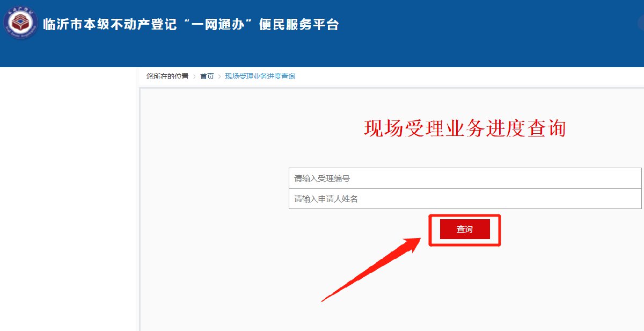
Task: Click the chevron after 首页 in breadcrumb
Action: [219, 76]
